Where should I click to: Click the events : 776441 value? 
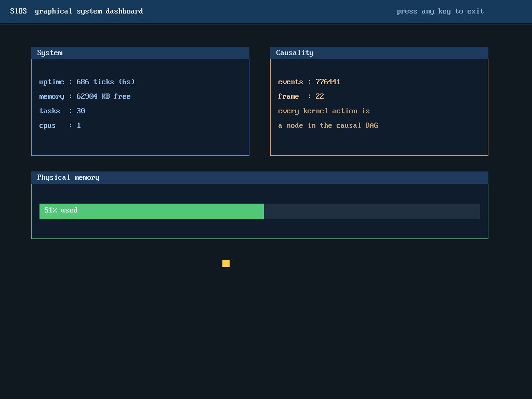(328, 82)
